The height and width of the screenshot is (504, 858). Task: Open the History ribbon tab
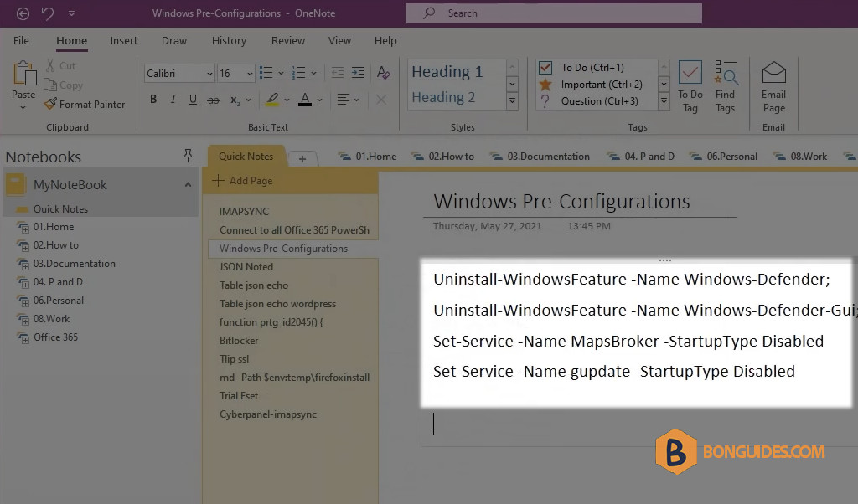tap(229, 40)
